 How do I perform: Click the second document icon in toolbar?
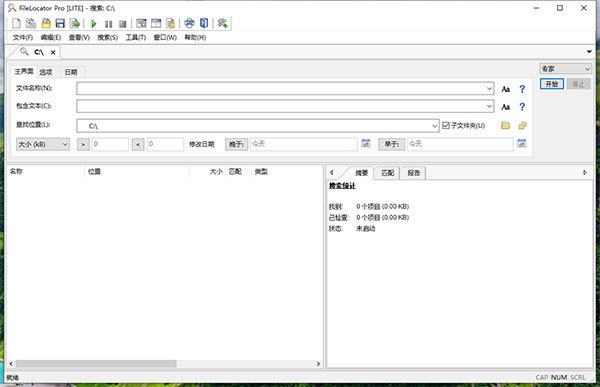point(31,23)
